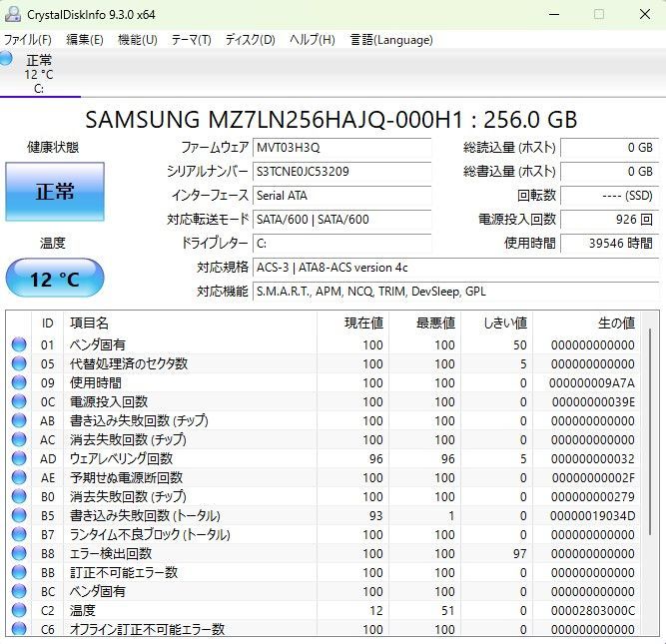Screen dimensions: 666x644
Task: Click the SAMSUNG MZ7LN256HAJQ-000H1 model title
Action: pyautogui.click(x=331, y=120)
